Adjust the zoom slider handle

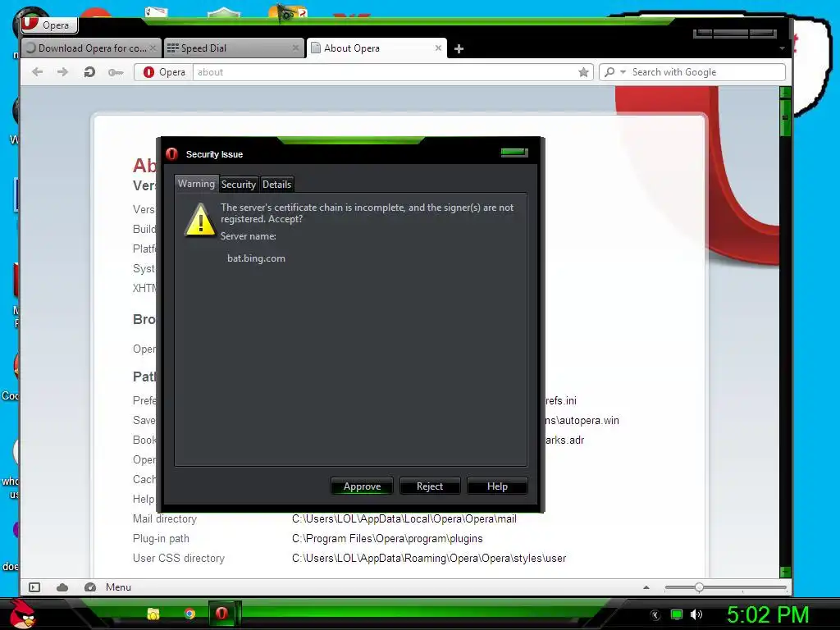(x=699, y=587)
